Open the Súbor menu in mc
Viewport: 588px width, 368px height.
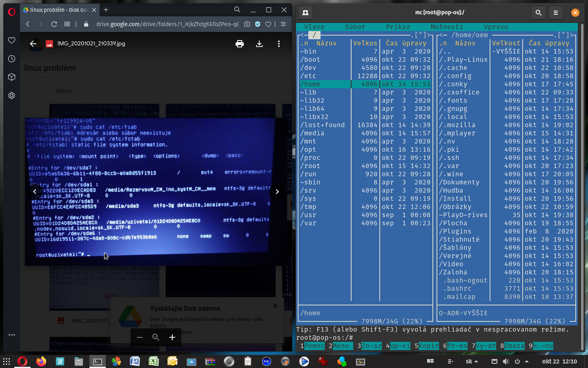point(355,27)
